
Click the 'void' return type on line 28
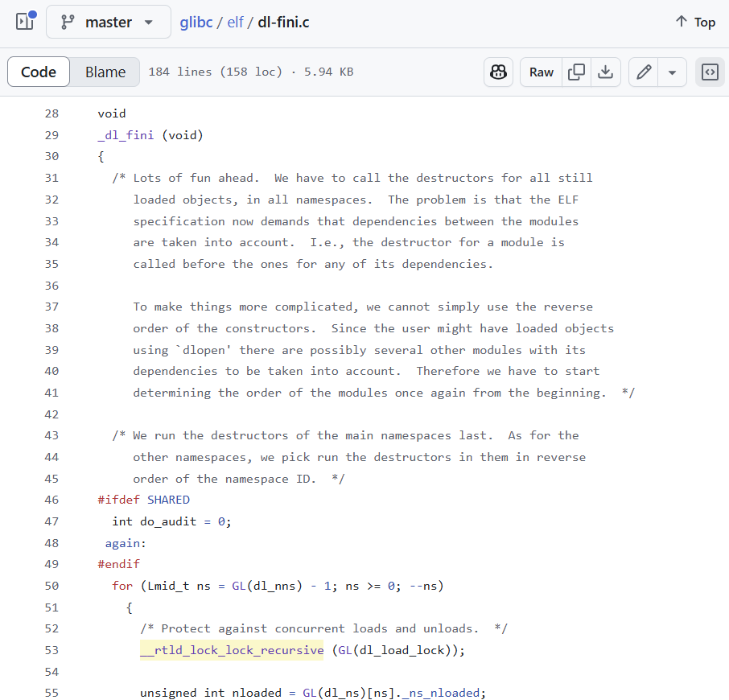(x=112, y=113)
